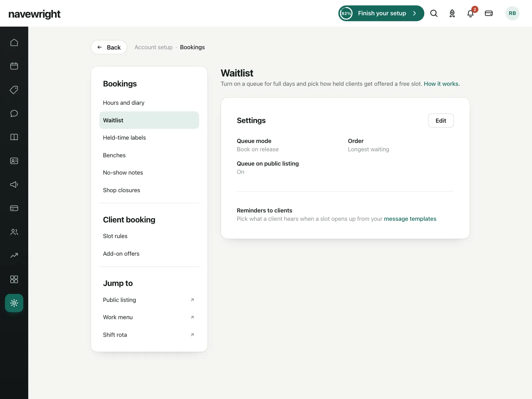The width and height of the screenshot is (532, 399).
Task: Select the settings gear icon in sidebar
Action: [x=14, y=303]
